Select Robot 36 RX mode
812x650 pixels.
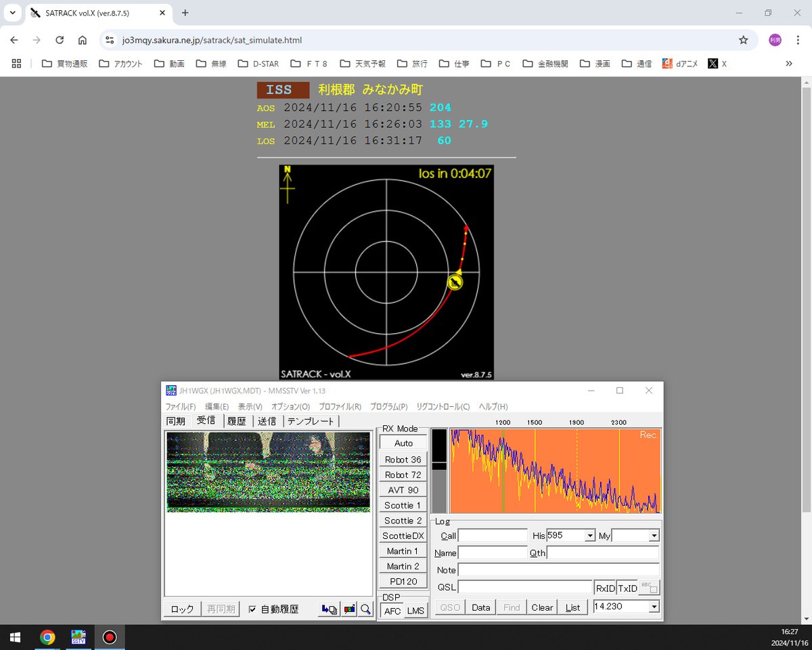point(403,460)
